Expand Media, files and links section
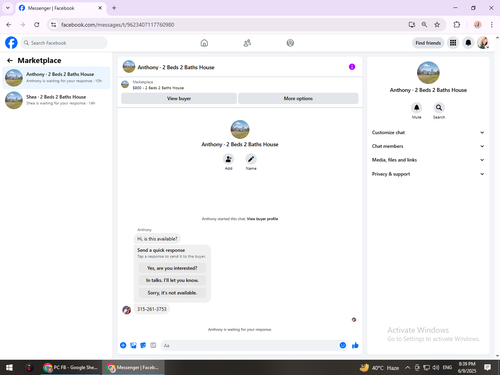500x375 pixels. pyautogui.click(x=428, y=160)
